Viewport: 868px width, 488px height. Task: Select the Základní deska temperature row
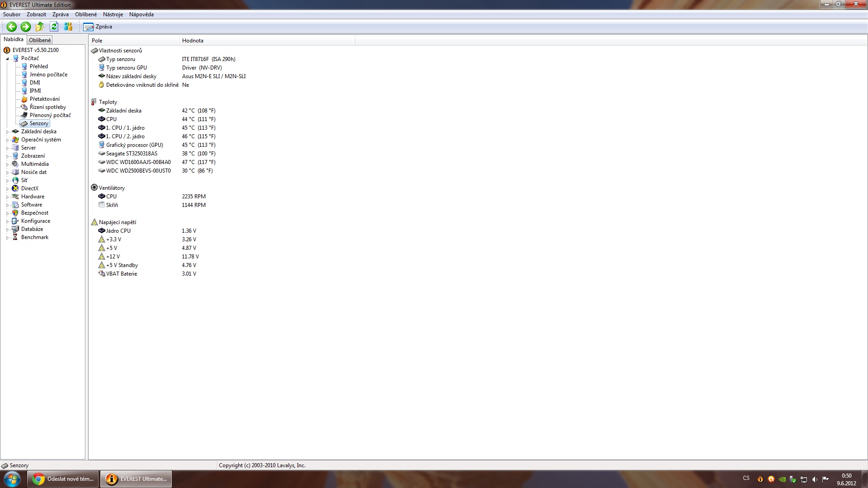(x=157, y=111)
